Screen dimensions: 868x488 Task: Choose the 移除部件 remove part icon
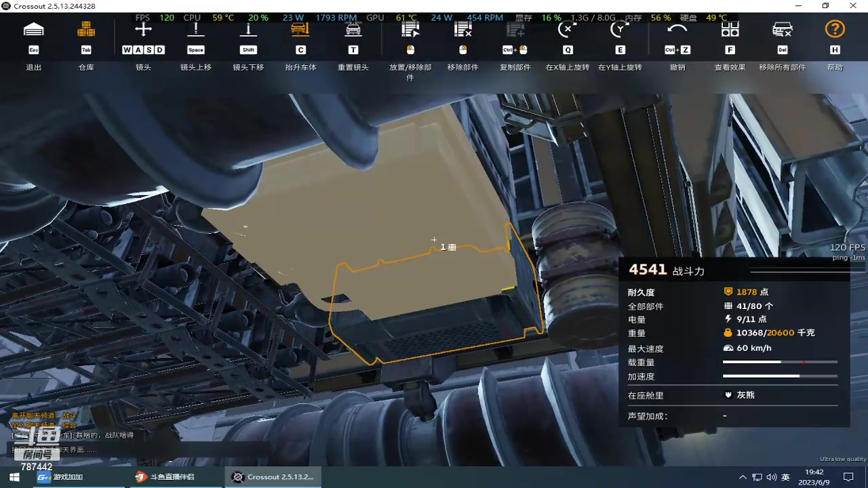[462, 29]
